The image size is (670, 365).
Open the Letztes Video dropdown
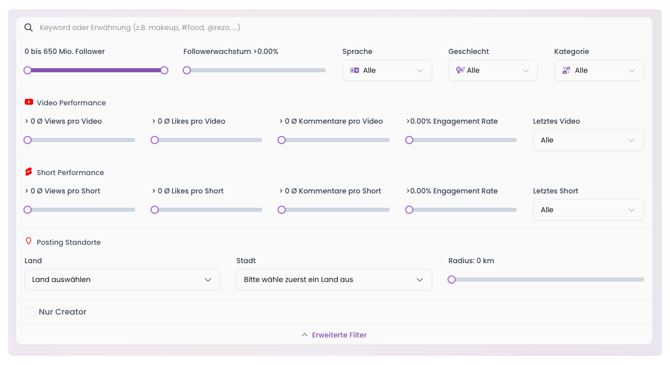(588, 140)
